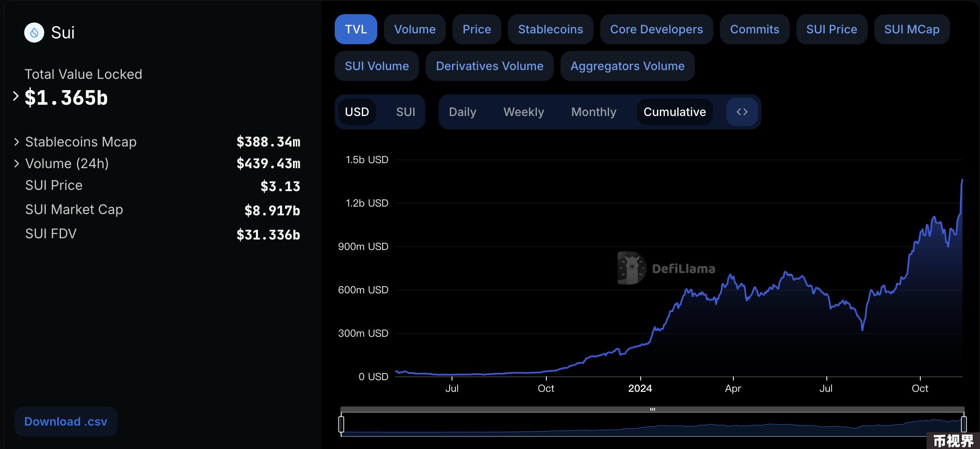Click the Sui chain name heading
The height and width of the screenshot is (449, 980).
coord(63,33)
